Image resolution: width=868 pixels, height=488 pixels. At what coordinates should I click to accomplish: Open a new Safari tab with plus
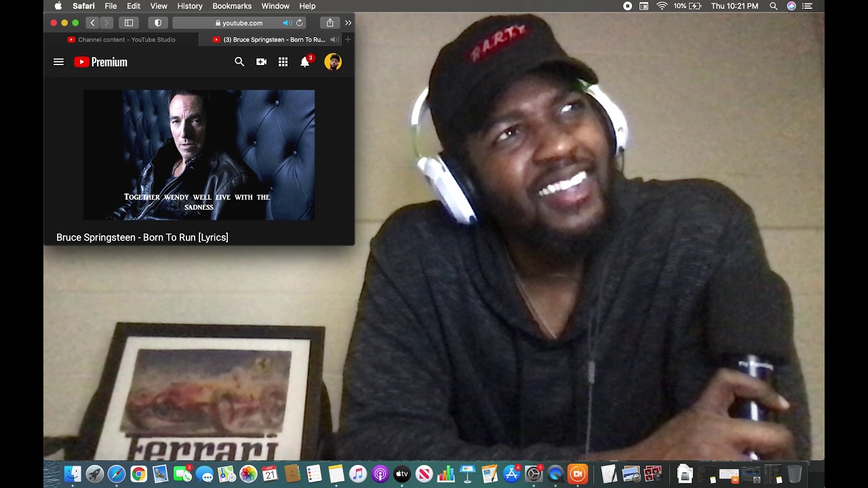[348, 39]
